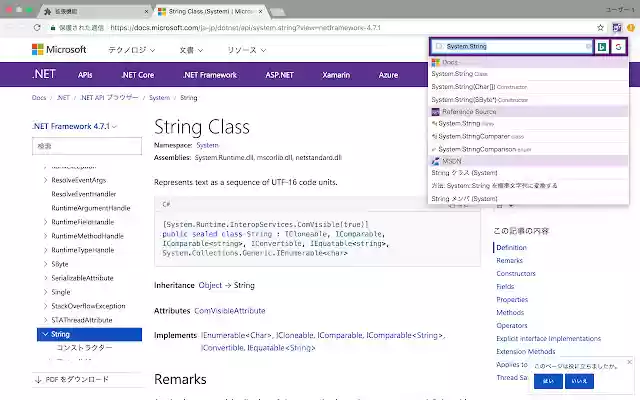The image size is (640, 400).
Task: Open the テクノロジ dropdown menu
Action: click(131, 50)
